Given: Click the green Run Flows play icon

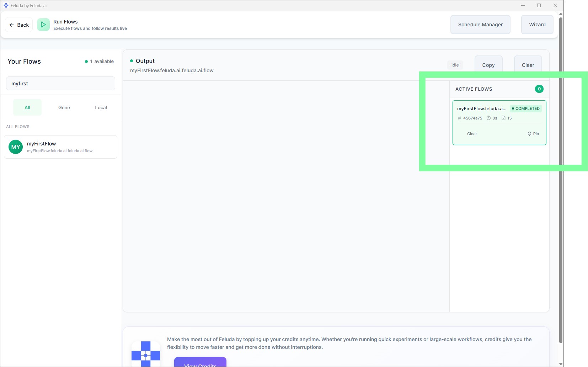Looking at the screenshot, I should point(43,25).
